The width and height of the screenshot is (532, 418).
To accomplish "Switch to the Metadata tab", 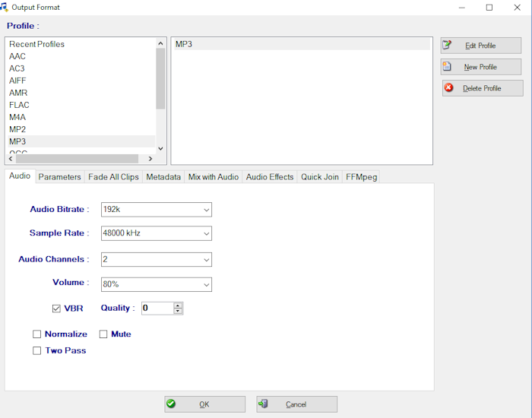I will (163, 177).
